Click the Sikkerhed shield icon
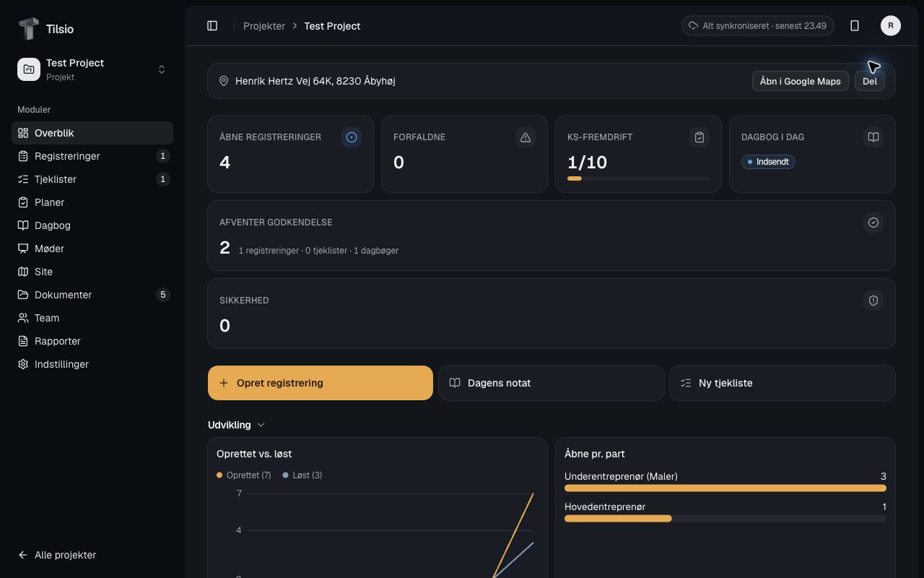Viewport: 924px width, 578px height. tap(873, 301)
